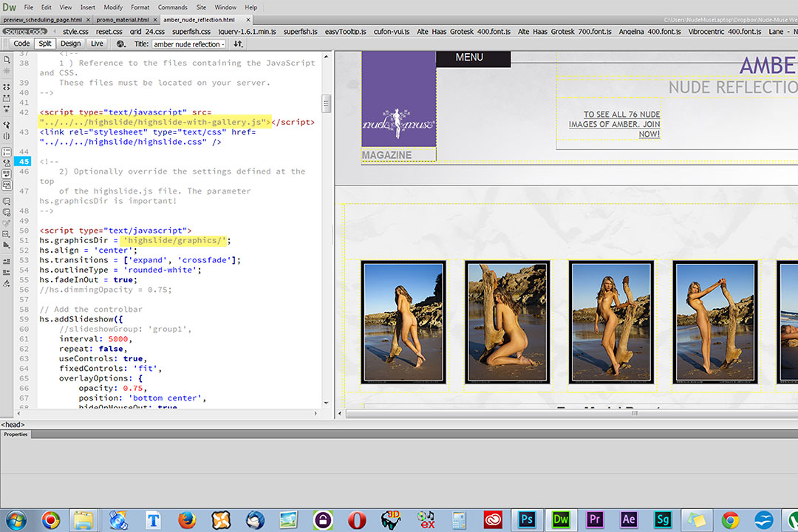Viewport: 798px width, 532px height.
Task: Open the Commands menu
Action: point(172,7)
